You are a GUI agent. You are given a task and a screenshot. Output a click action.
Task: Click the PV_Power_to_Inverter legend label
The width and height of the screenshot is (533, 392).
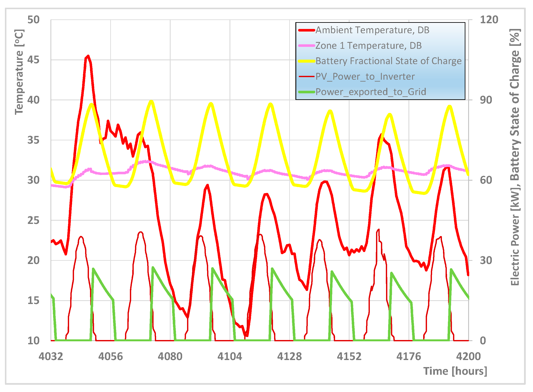tap(365, 76)
